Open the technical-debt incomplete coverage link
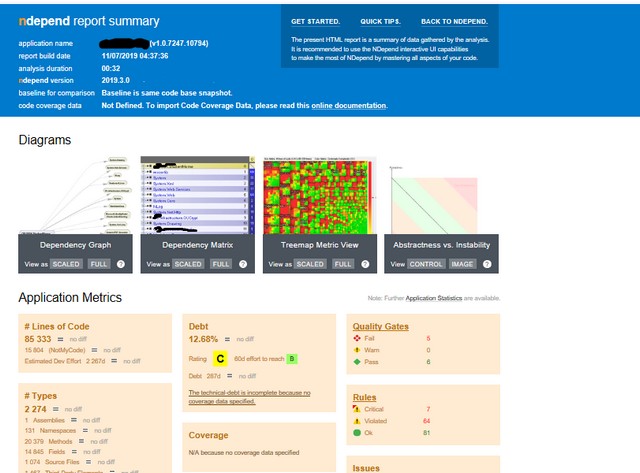 [x=249, y=397]
